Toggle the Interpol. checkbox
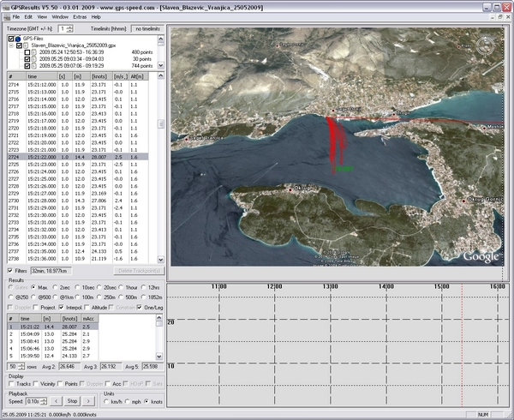514x420 pixels. click(62, 308)
